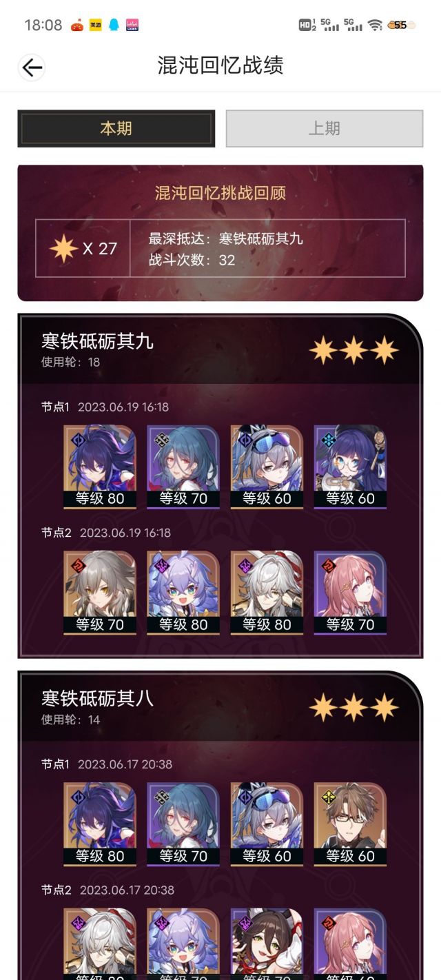Switch to the 上期 tab
Viewport: 441px width, 980px height.
(324, 128)
